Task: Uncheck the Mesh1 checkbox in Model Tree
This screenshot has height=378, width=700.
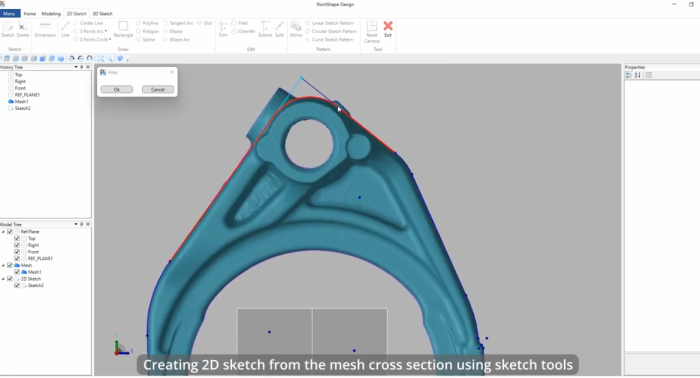Action: (17, 272)
